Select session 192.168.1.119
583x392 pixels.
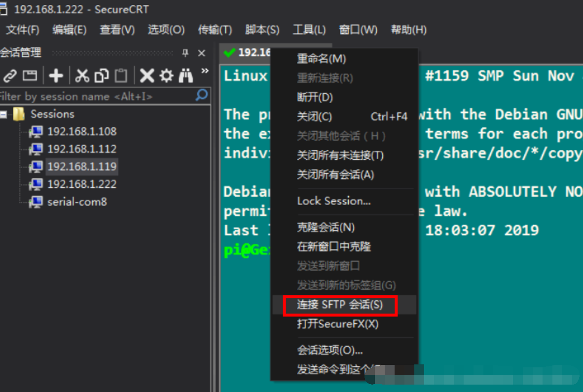tap(82, 167)
